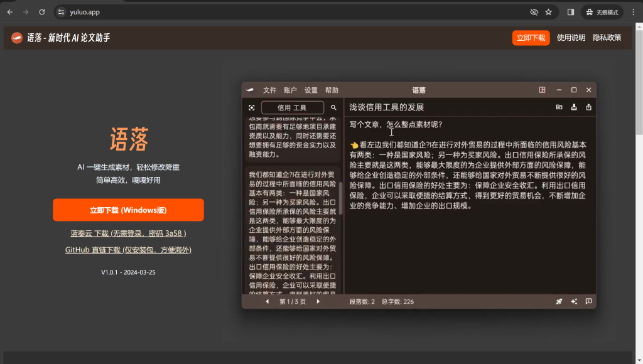Click the V1.0.1 - 2024-03-25 version text
This screenshot has height=364, width=643.
point(128,272)
